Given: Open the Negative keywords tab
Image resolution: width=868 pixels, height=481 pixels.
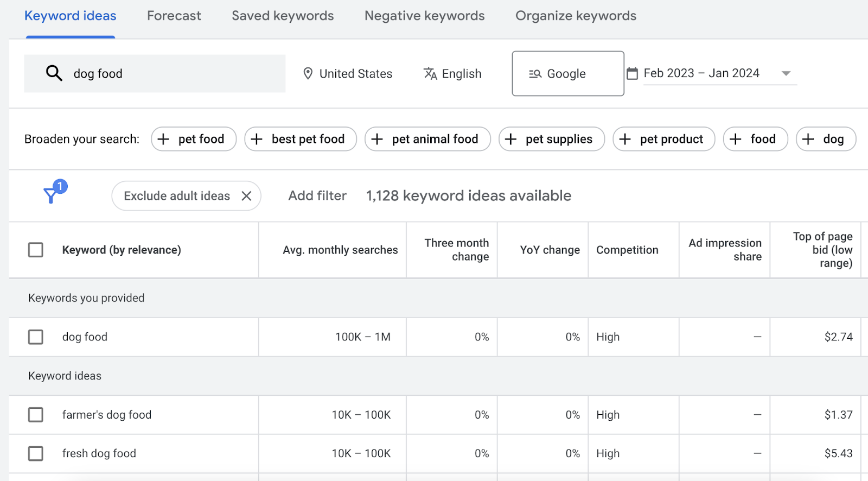Looking at the screenshot, I should pyautogui.click(x=424, y=16).
